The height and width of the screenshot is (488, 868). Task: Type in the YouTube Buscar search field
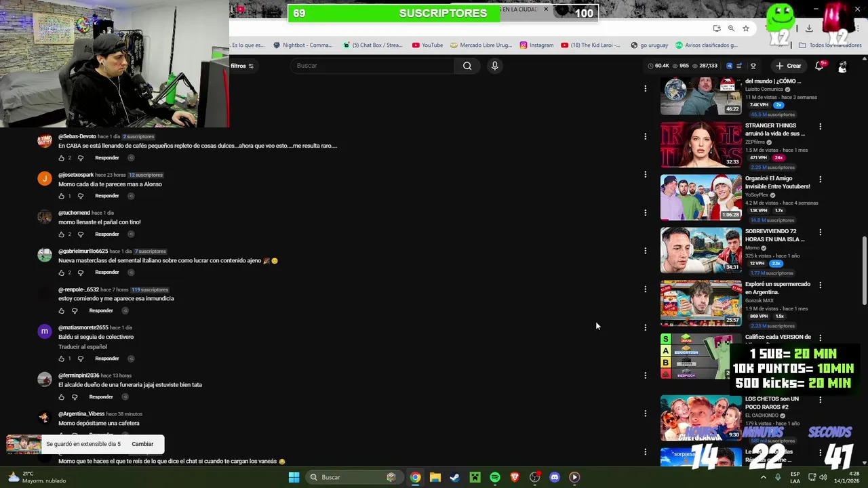pyautogui.click(x=373, y=66)
